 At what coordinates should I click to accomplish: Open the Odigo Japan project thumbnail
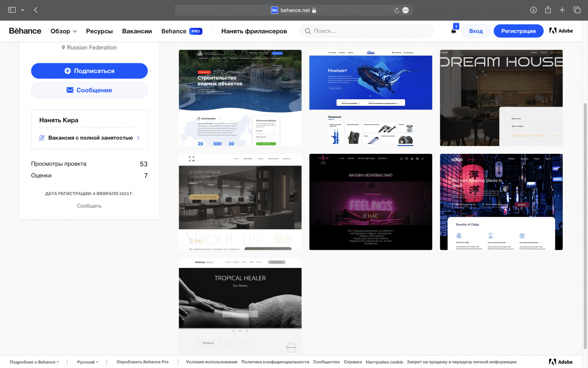[501, 202]
